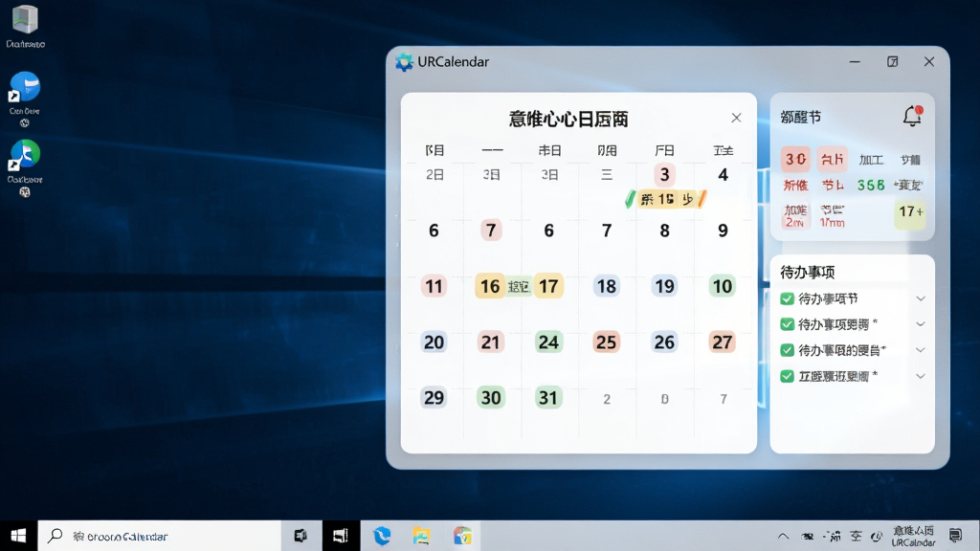Select the green date 30 on calendar grid

click(491, 397)
